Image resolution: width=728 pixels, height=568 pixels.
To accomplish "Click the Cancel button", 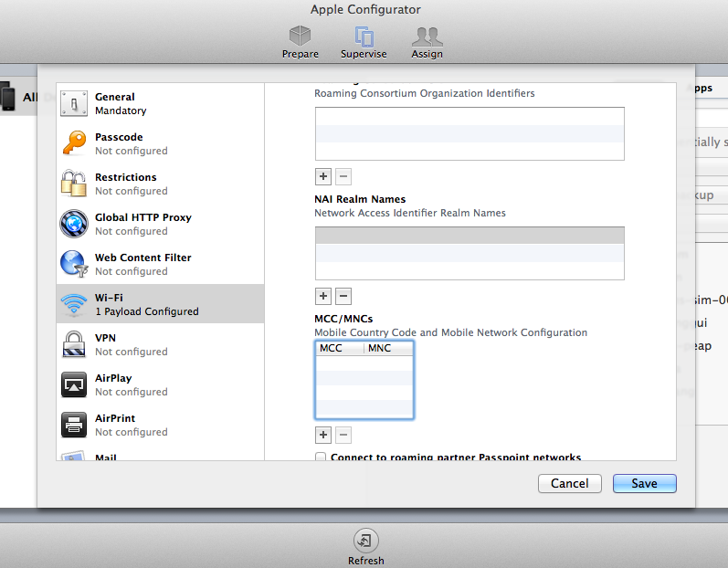I will 570,484.
